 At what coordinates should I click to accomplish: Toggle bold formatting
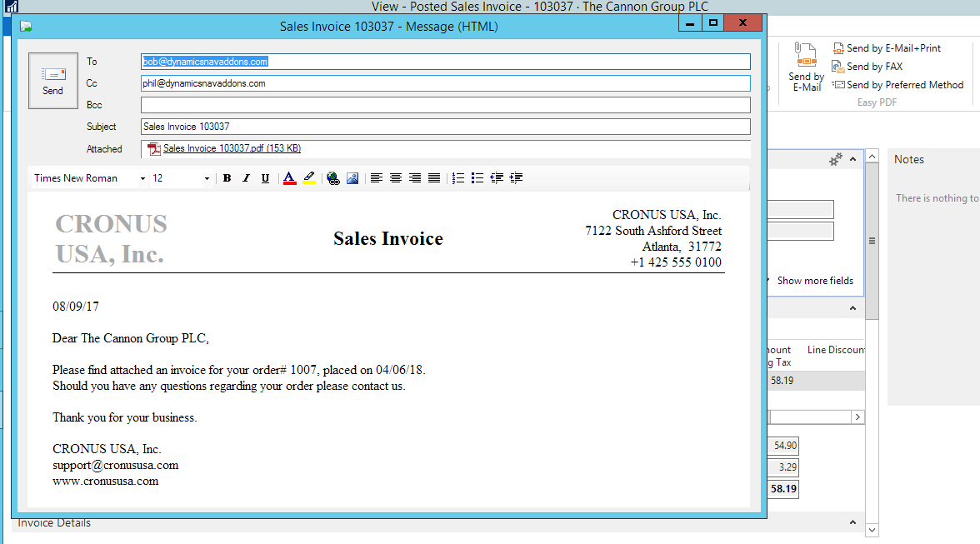tap(227, 178)
